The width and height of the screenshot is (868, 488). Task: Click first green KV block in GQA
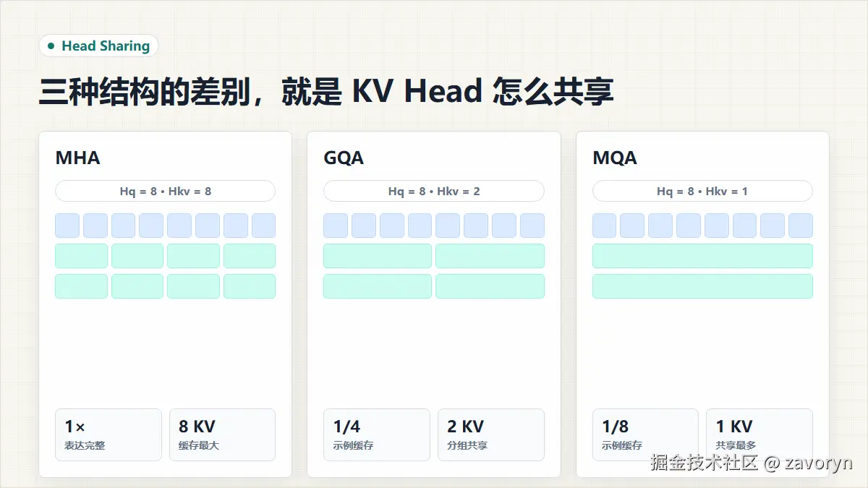[378, 256]
